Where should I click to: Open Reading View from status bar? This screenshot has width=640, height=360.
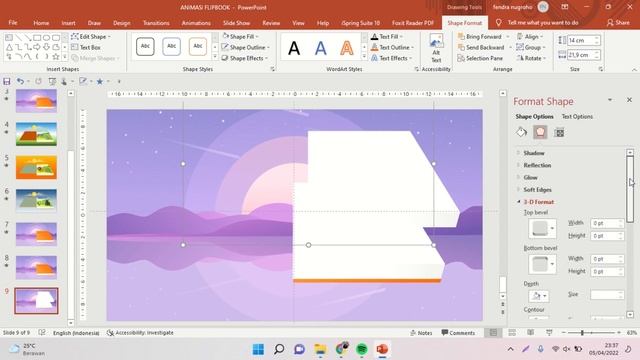click(530, 333)
